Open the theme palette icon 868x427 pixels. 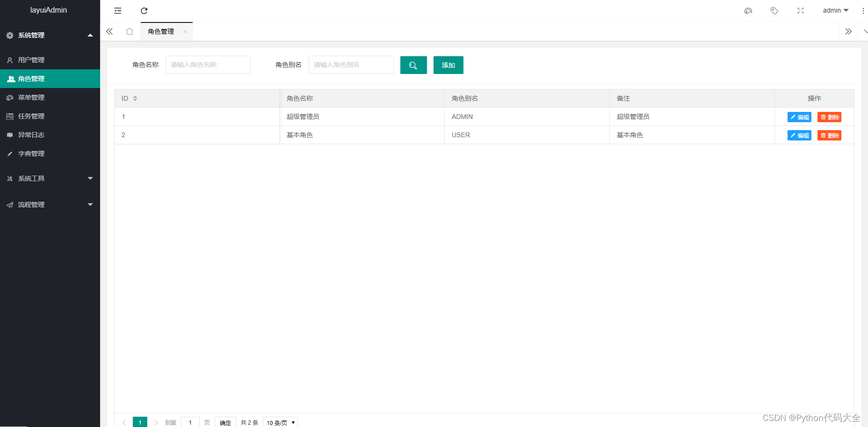click(x=748, y=10)
